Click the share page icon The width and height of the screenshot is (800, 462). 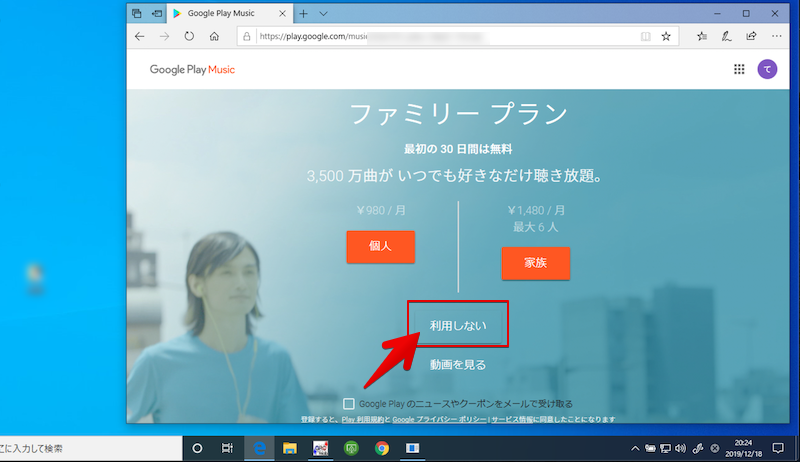click(750, 36)
